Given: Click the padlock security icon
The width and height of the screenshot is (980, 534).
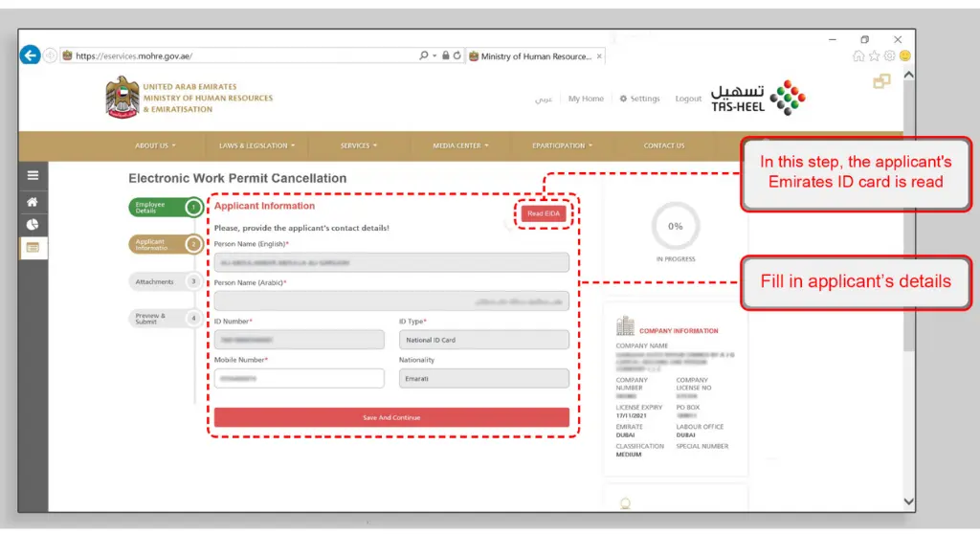Looking at the screenshot, I should point(446,56).
